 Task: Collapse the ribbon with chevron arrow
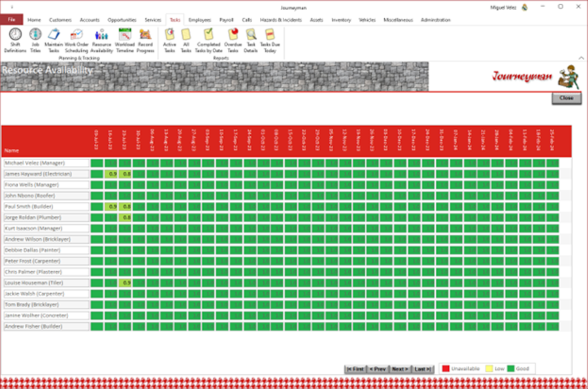point(581,58)
